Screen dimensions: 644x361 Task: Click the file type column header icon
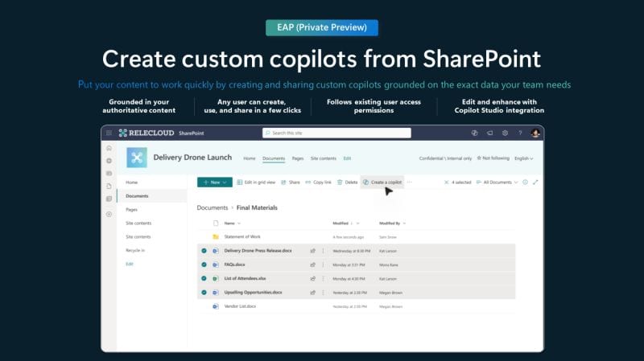point(216,224)
